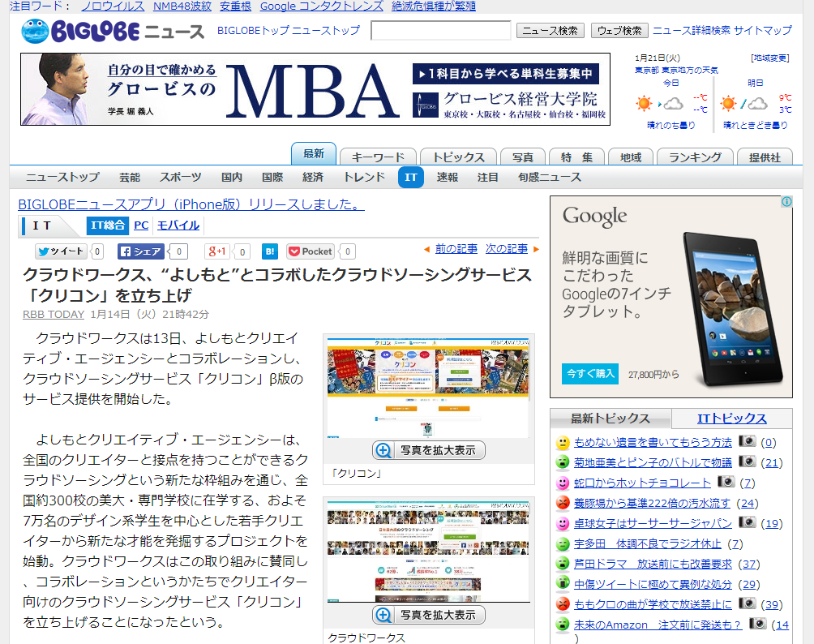Share the article on Facebook

[141, 251]
